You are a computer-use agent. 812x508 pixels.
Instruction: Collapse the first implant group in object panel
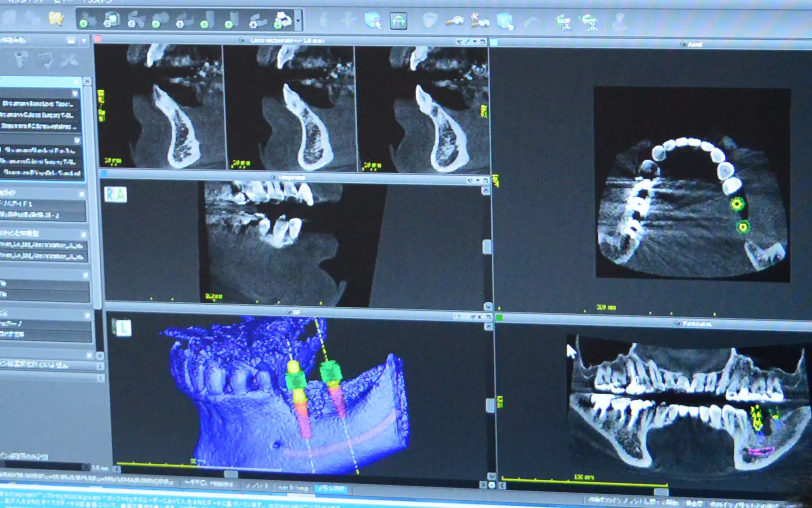pyautogui.click(x=75, y=93)
